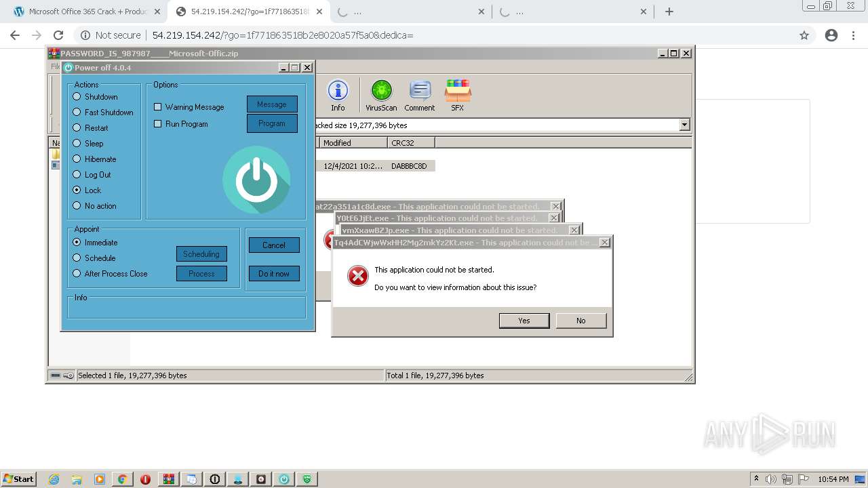The width and height of the screenshot is (868, 488).
Task: Expand the WinRAR archive path dropdown
Action: 684,125
